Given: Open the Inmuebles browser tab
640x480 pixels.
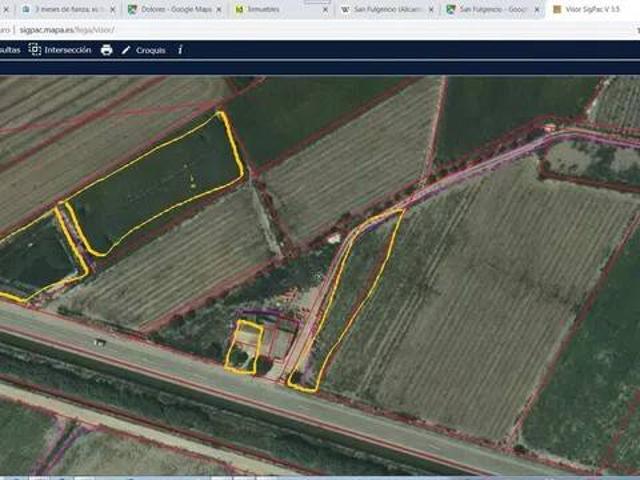Looking at the screenshot, I should pos(280,9).
